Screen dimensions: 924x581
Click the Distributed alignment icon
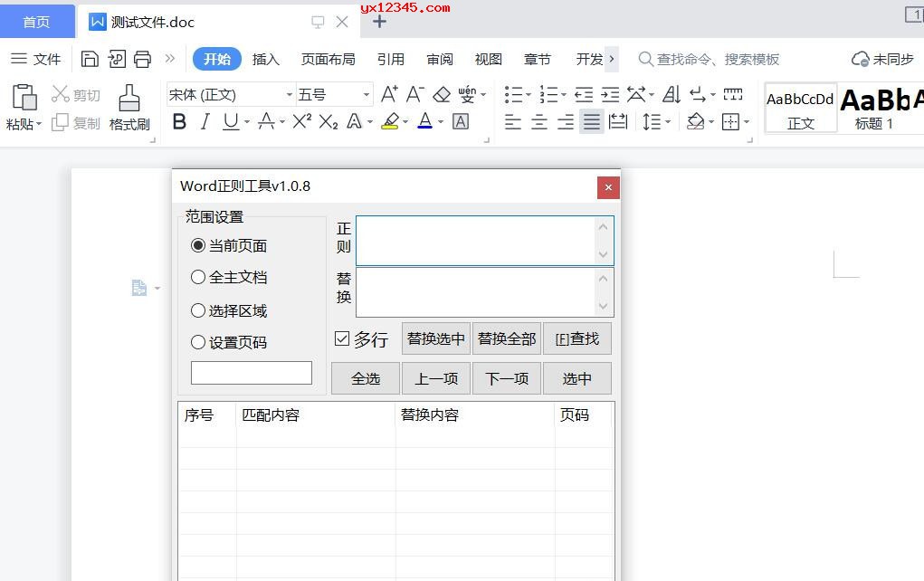tap(617, 122)
